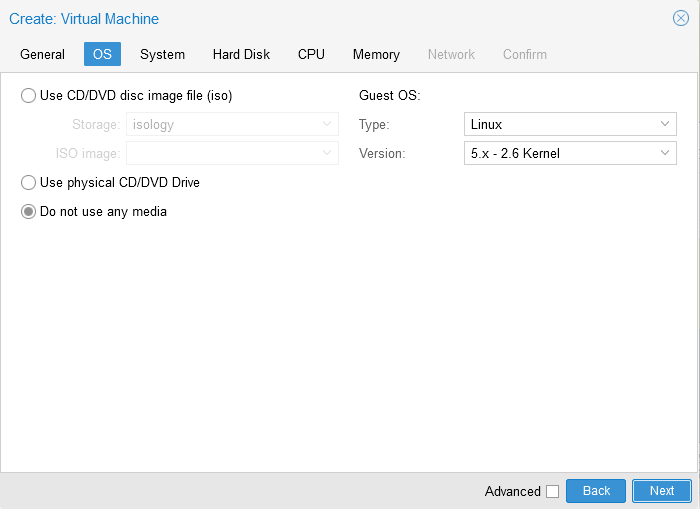The width and height of the screenshot is (700, 509).
Task: Close the Create Virtual Machine dialog
Action: coord(680,18)
